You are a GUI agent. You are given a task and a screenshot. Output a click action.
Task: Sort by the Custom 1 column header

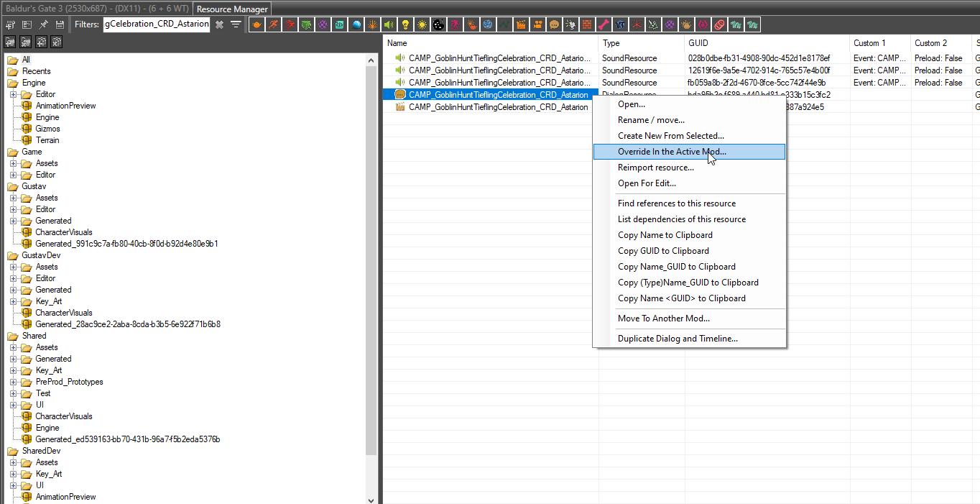tap(880, 43)
